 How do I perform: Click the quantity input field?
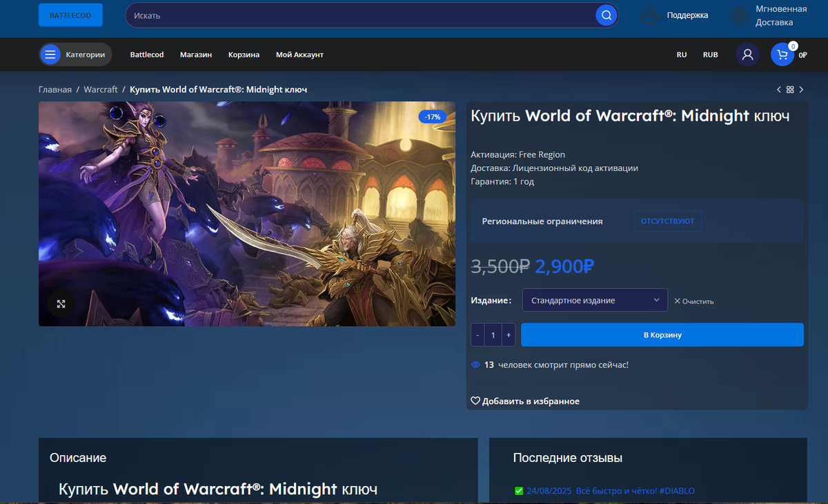pyautogui.click(x=493, y=334)
